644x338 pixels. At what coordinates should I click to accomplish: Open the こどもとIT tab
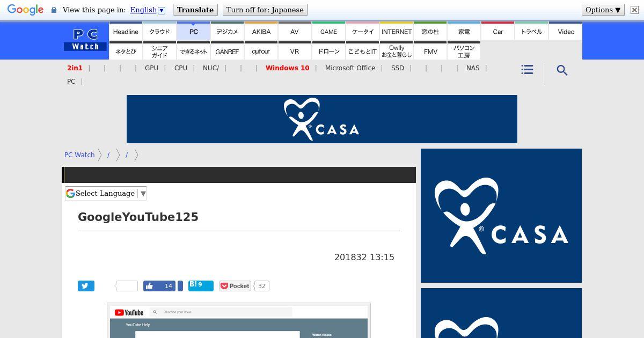(x=363, y=51)
